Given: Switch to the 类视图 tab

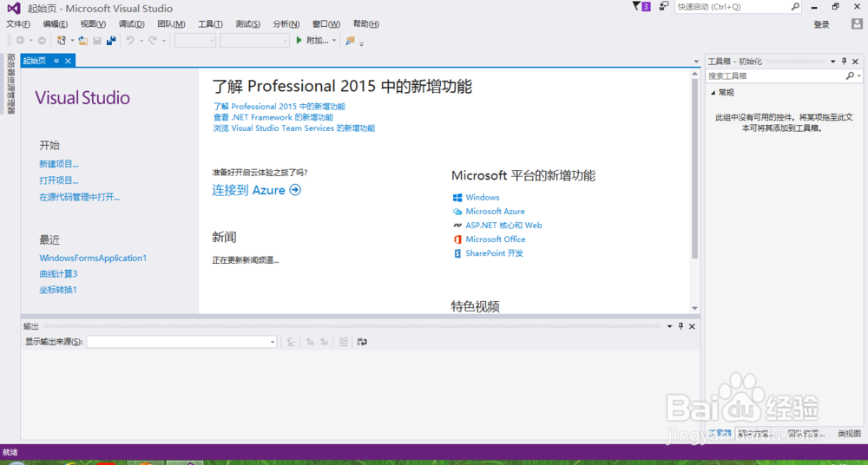Looking at the screenshot, I should click(849, 434).
